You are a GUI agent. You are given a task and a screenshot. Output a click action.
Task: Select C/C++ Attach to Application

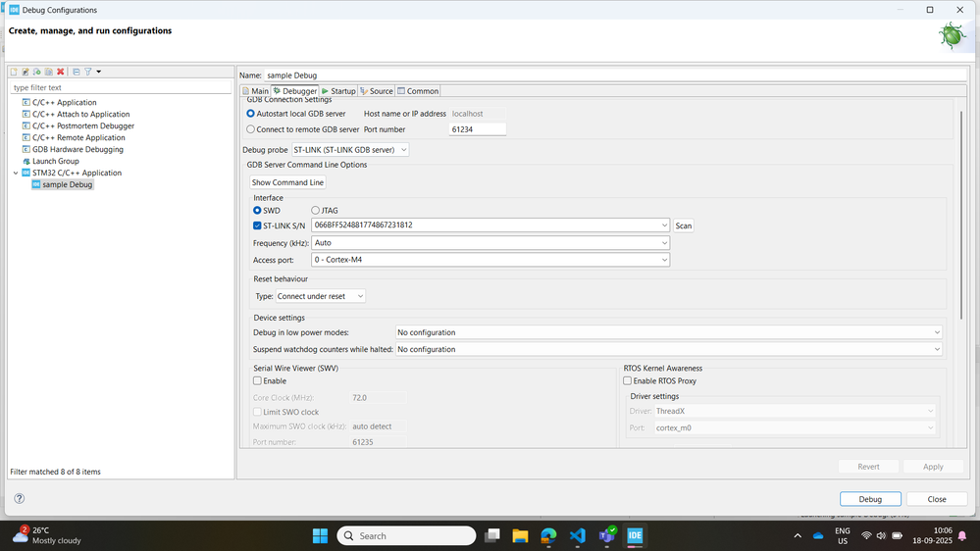click(80, 115)
